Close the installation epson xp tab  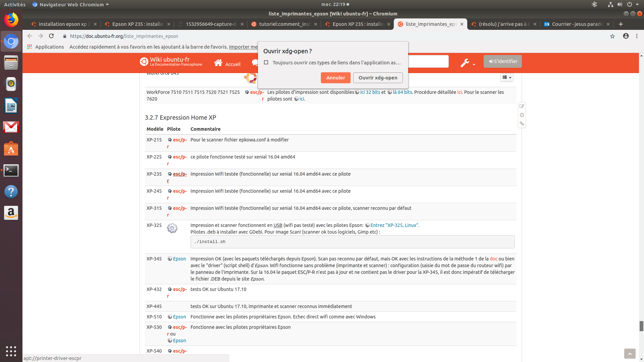95,24
